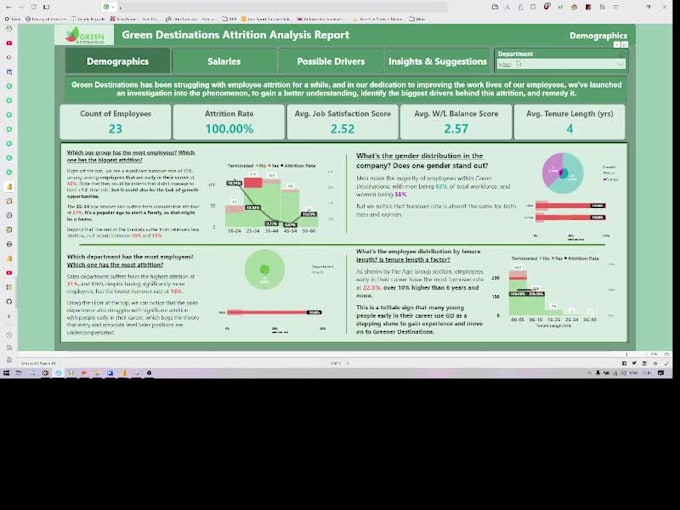Image resolution: width=680 pixels, height=510 pixels.
Task: Open the browser hamburger menu icon
Action: click(616, 7)
